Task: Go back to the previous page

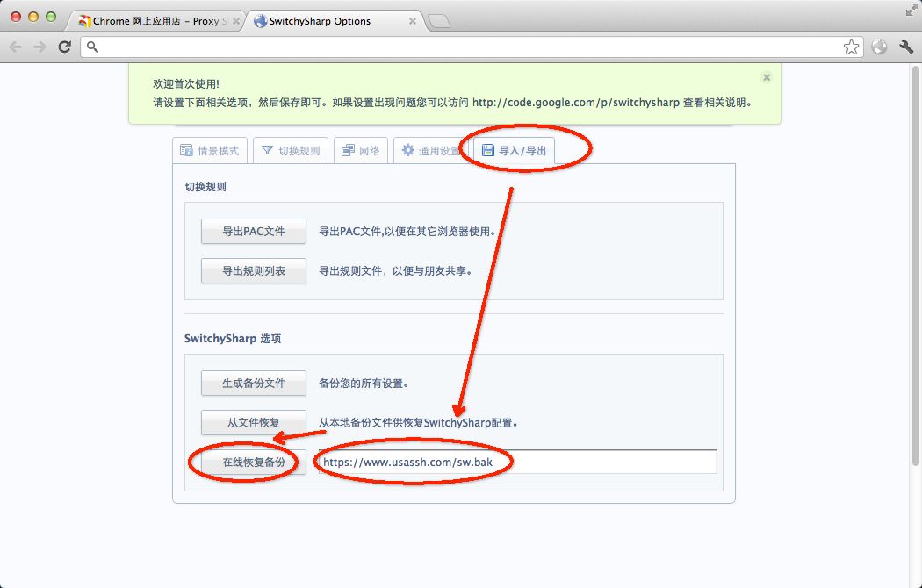Action: tap(16, 47)
